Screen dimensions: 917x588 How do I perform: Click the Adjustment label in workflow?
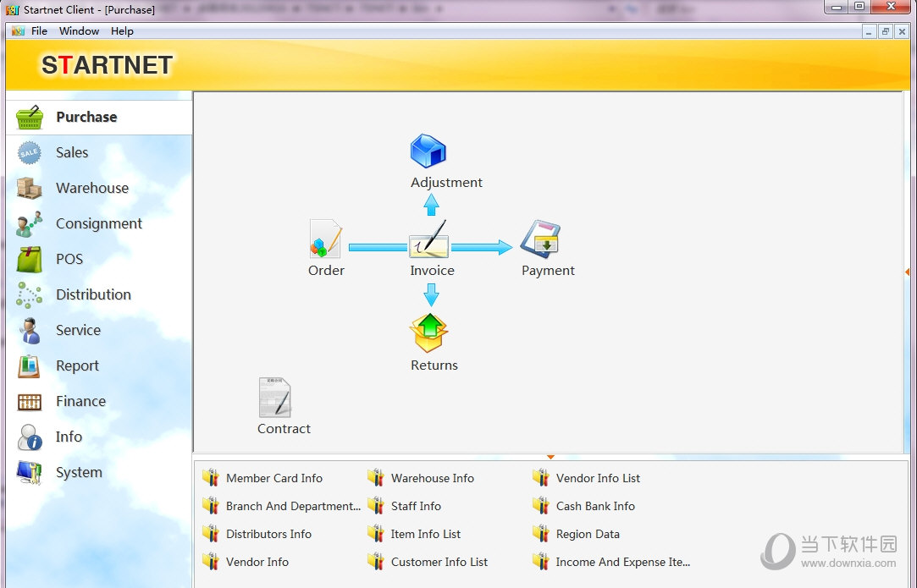point(446,183)
